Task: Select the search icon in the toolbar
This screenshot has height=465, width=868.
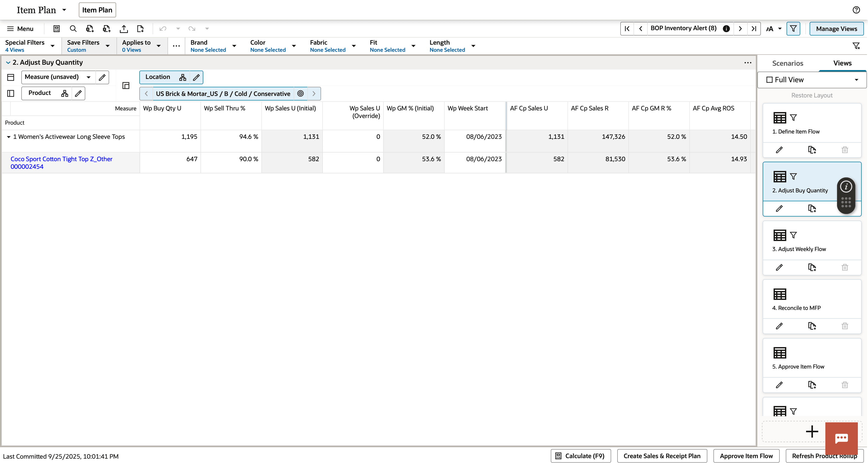Action: 73,29
